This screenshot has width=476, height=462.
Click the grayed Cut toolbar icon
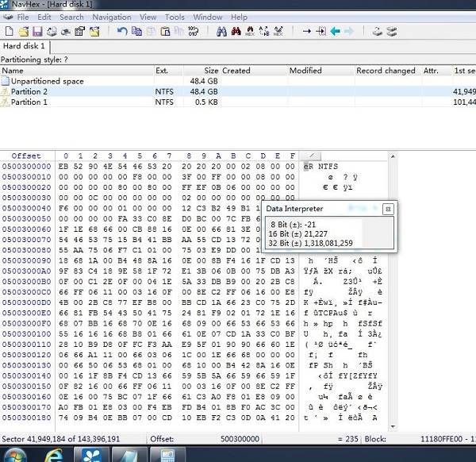pos(152,31)
